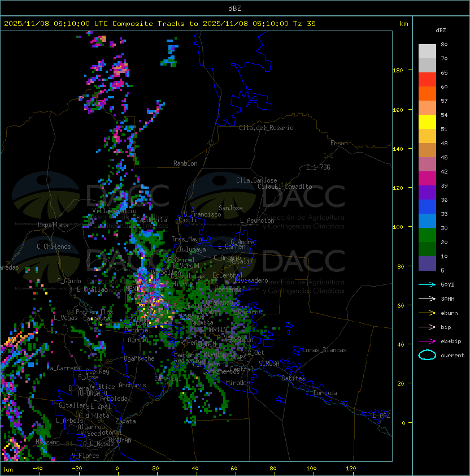Click the 'Agrelo' place label
This screenshot has width=470, height=476.
click(138, 340)
